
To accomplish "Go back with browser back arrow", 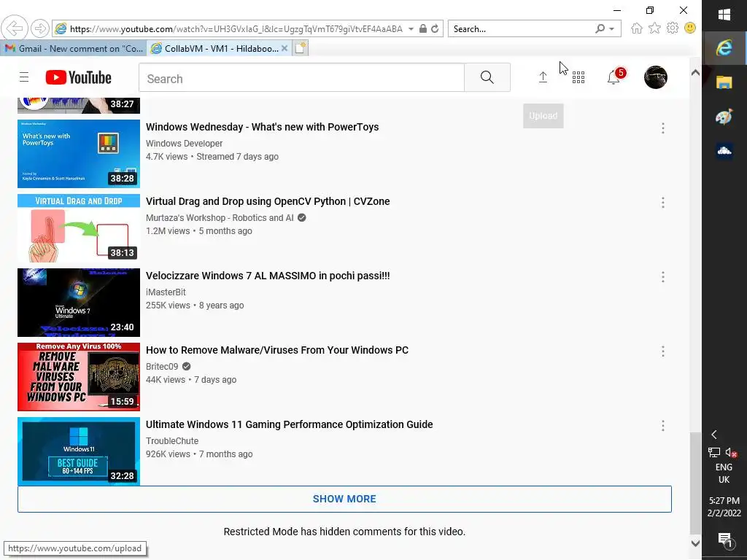I will (x=15, y=28).
